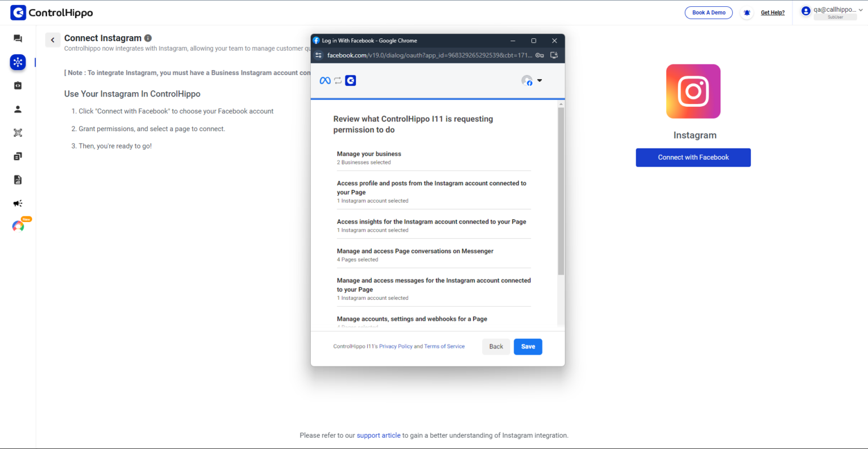This screenshot has height=449, width=868.
Task: Click the permissions list vertical scrollbar
Action: [x=561, y=192]
